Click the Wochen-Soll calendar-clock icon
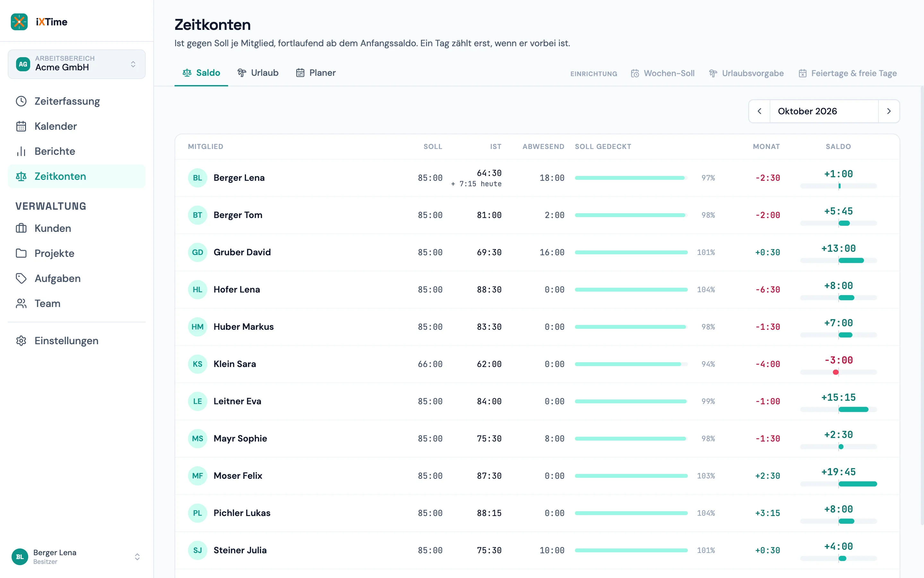Image resolution: width=924 pixels, height=578 pixels. click(635, 74)
